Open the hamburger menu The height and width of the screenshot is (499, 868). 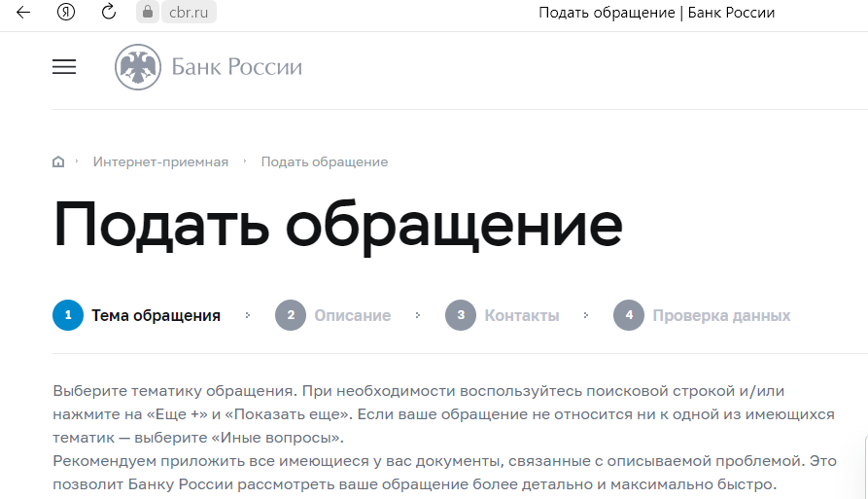pos(64,67)
